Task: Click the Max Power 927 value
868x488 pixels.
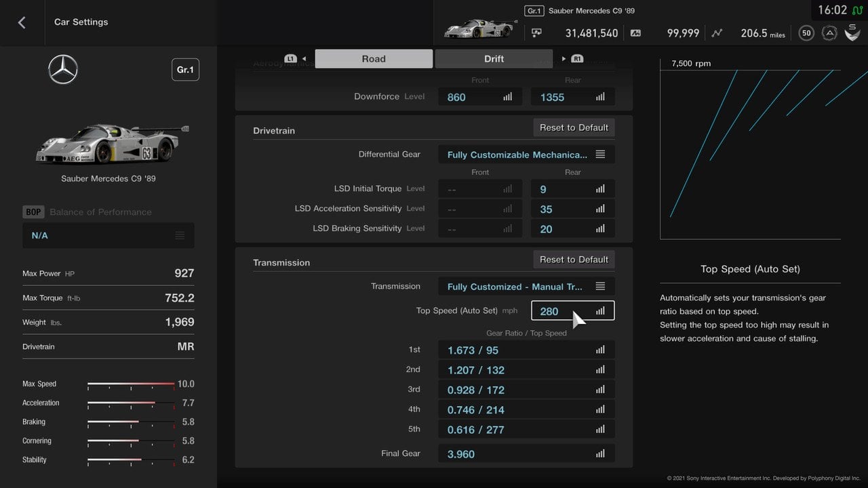Action: (x=184, y=273)
